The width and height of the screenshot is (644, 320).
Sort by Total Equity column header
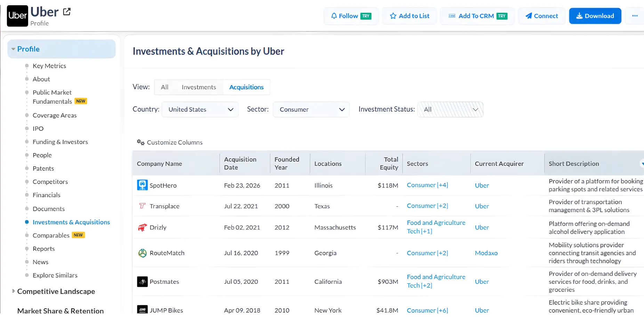389,163
